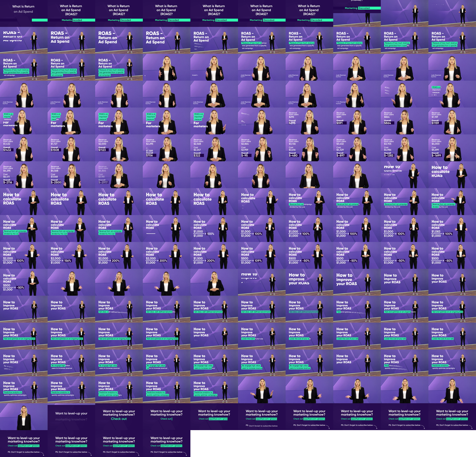This screenshot has height=457, width=476.
Task: Select the first frame missing the "(ROAS)?" line
Action: click(x=24, y=13)
